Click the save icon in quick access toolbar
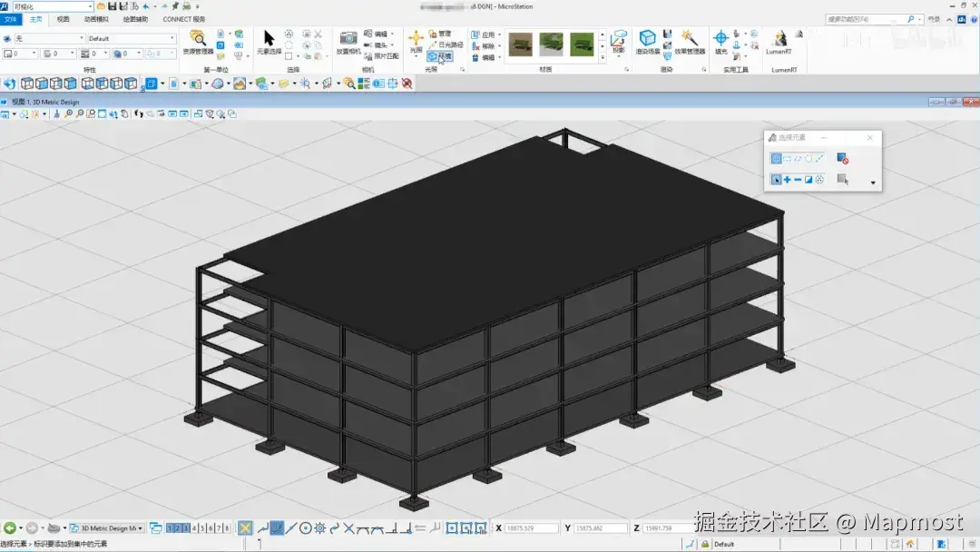 tap(112, 6)
